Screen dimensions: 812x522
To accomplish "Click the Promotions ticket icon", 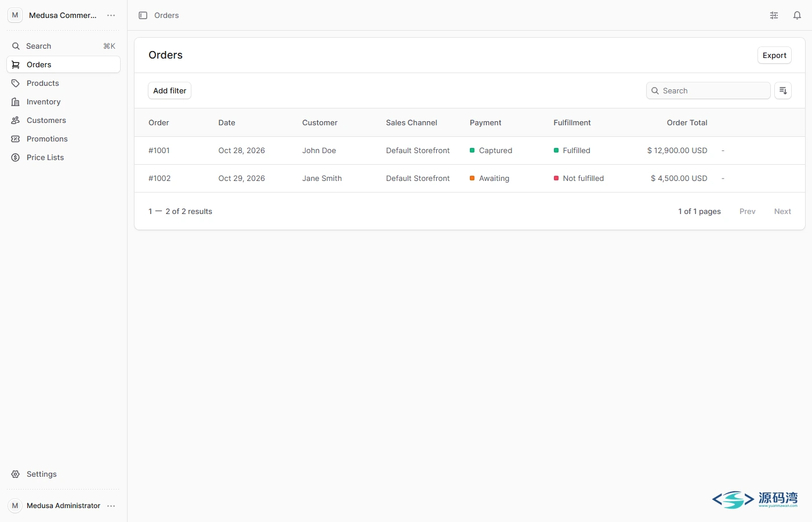I will click(x=16, y=139).
